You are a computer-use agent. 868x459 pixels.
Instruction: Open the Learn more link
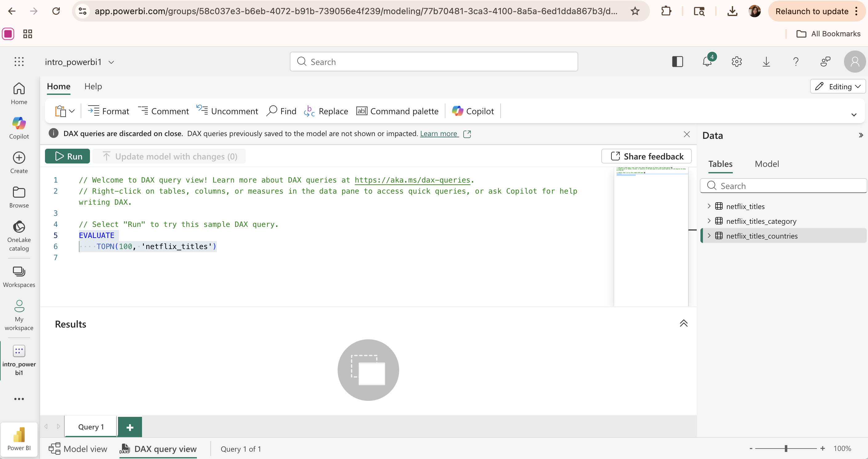tap(438, 134)
